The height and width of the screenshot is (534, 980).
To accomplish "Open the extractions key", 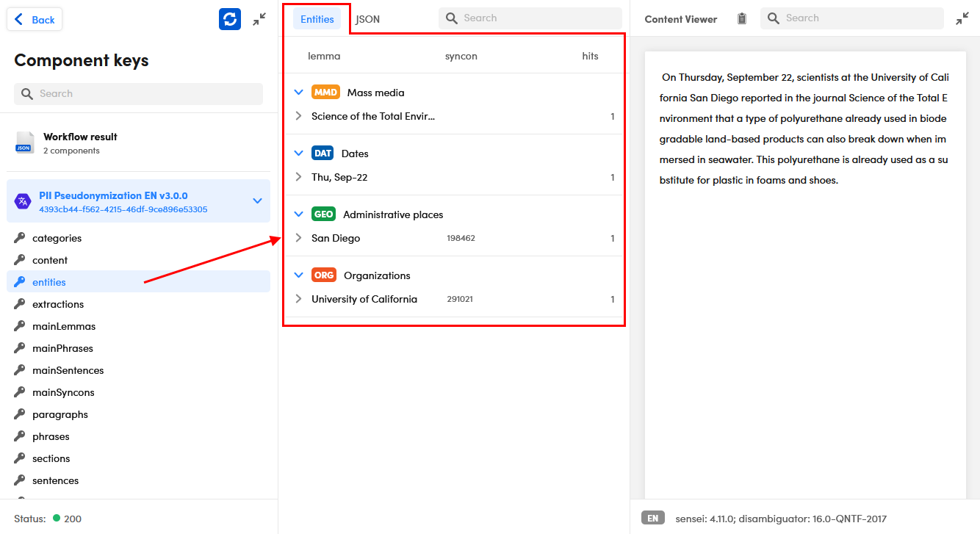I will coord(58,304).
